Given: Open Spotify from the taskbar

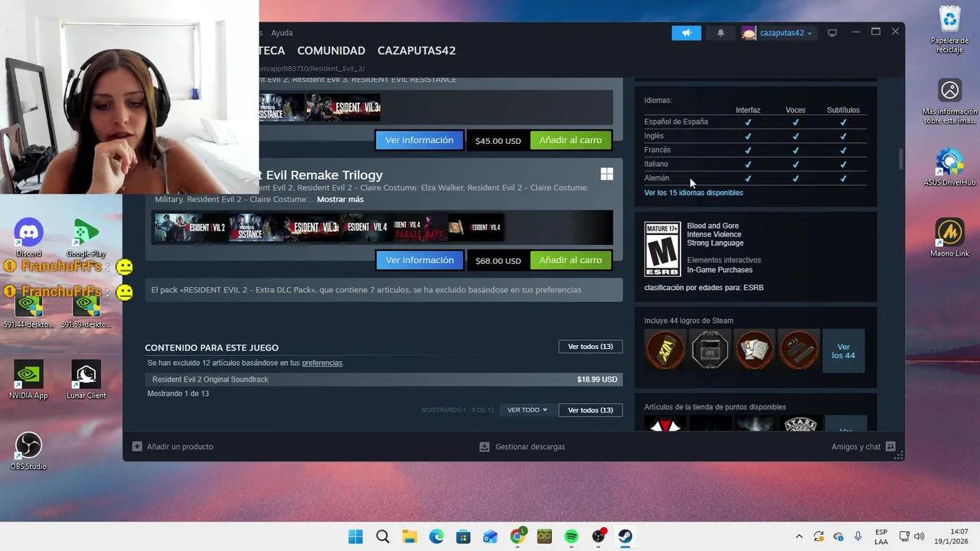Looking at the screenshot, I should [571, 536].
